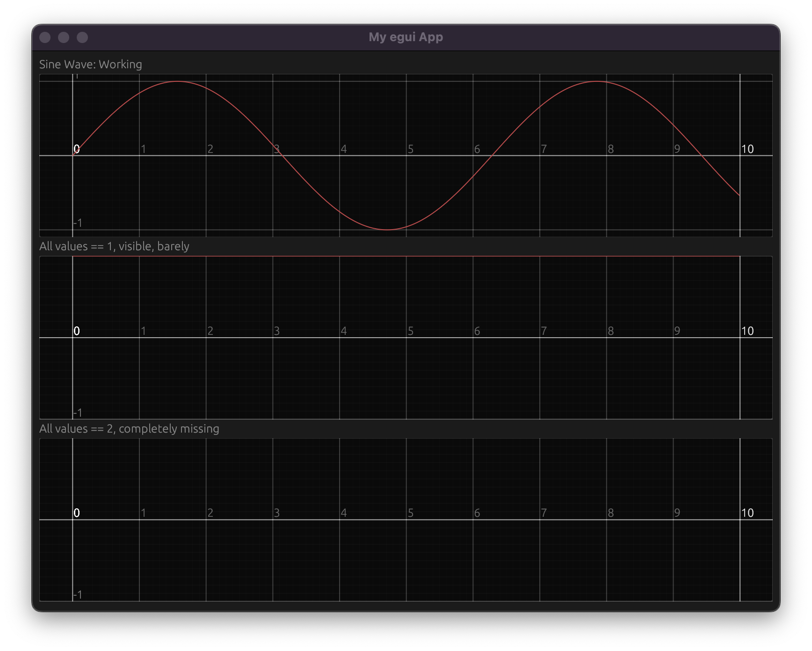Image resolution: width=812 pixels, height=651 pixels.
Task: Click the faint red line atop the middle plot
Action: [x=406, y=256]
